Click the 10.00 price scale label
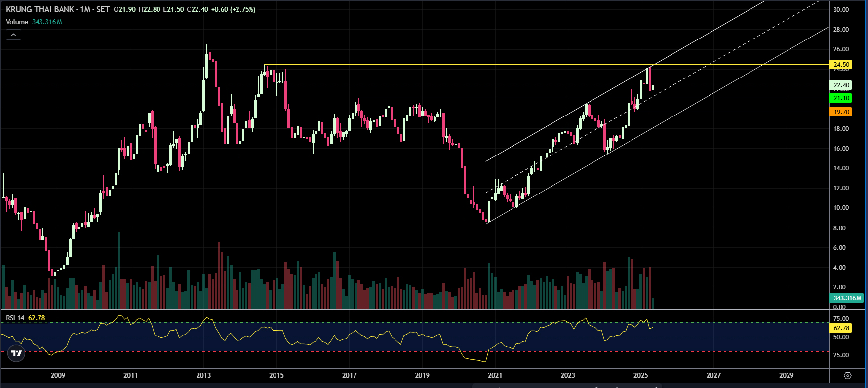868x388 pixels. click(841, 208)
